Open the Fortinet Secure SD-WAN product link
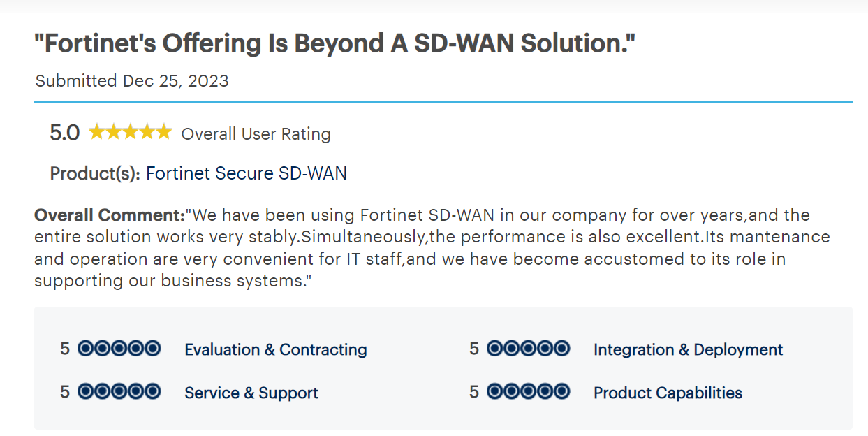 click(246, 173)
